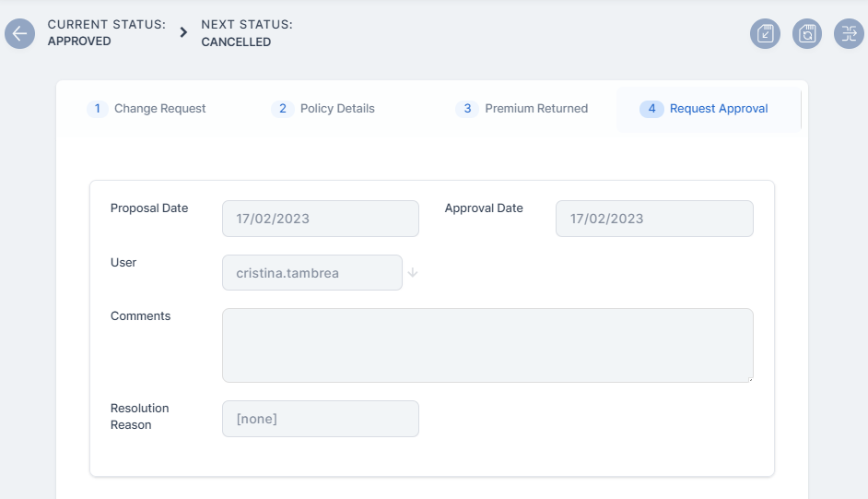Image resolution: width=868 pixels, height=499 pixels.
Task: Go to the Premium Returned tab
Action: [523, 109]
